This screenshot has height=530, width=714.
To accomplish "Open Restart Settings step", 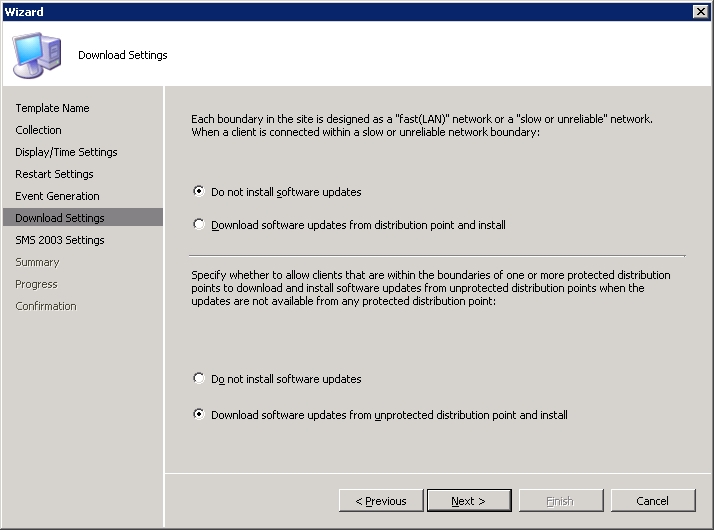I will point(54,174).
